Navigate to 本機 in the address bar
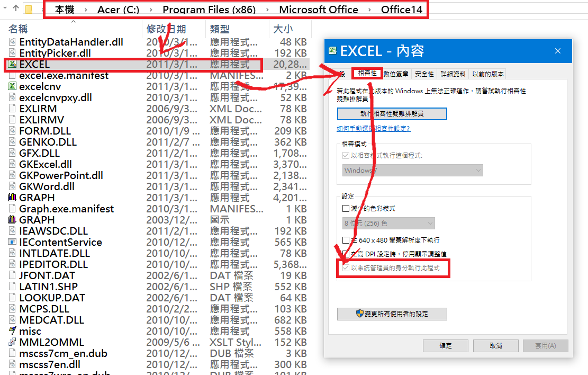Image resolution: width=588 pixels, height=375 pixels. (65, 10)
